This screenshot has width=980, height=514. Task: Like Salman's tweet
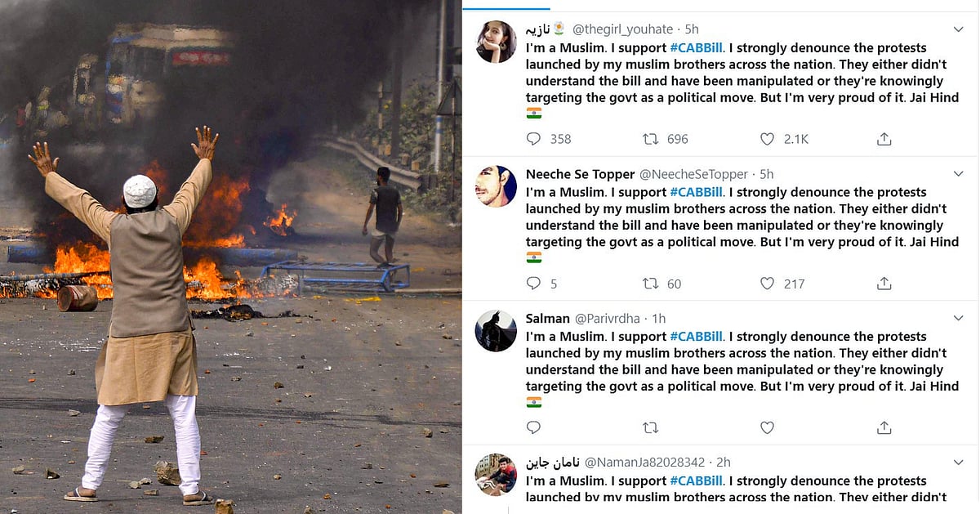pyautogui.click(x=767, y=427)
